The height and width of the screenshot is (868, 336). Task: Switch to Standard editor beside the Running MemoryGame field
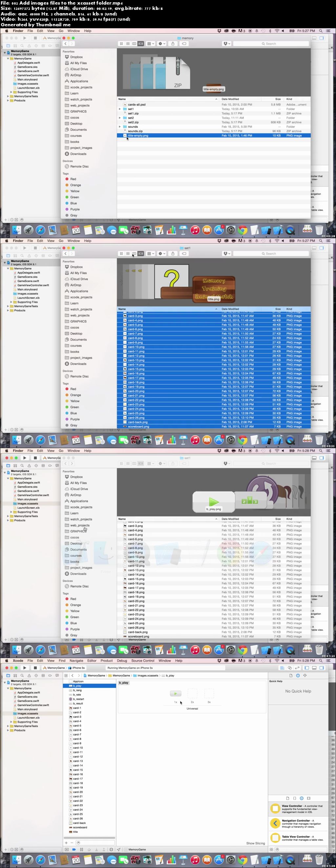coord(282,668)
